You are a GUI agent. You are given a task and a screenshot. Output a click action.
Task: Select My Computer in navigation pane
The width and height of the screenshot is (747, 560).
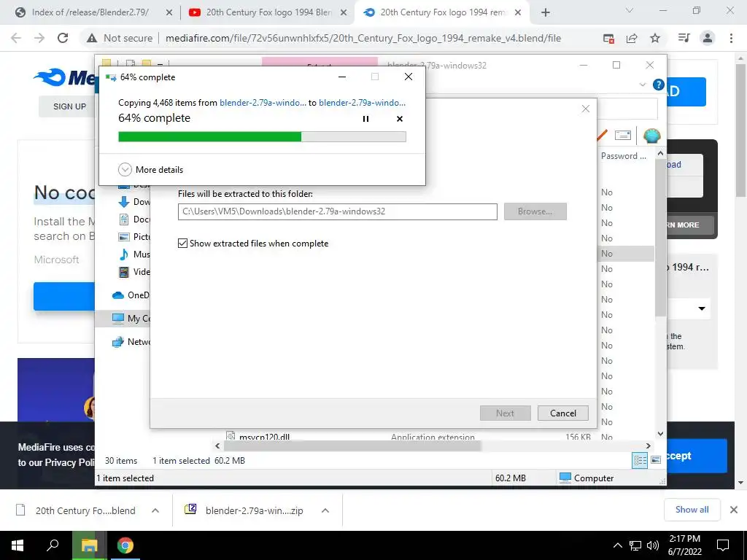[x=131, y=319]
